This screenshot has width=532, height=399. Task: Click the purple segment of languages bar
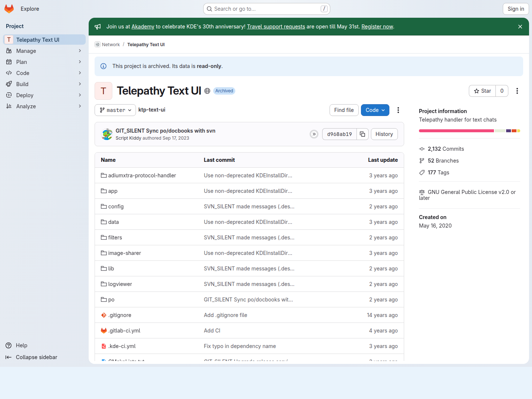coord(509,131)
